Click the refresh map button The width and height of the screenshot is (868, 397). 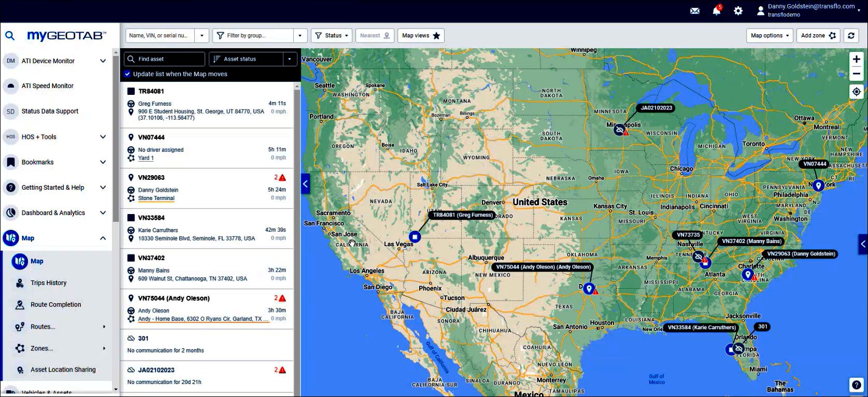[x=850, y=36]
